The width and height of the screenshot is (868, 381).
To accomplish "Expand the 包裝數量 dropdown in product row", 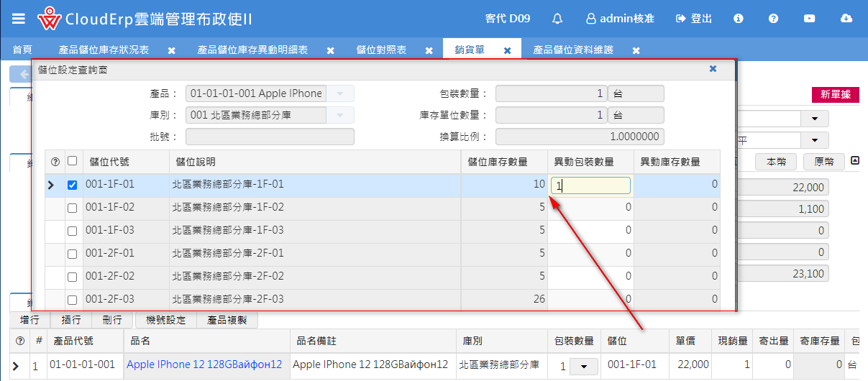I will (x=583, y=366).
